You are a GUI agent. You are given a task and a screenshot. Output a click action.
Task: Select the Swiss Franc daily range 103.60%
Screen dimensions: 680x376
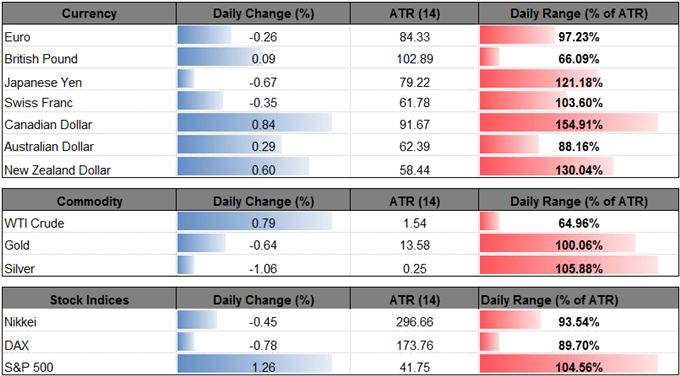click(579, 103)
